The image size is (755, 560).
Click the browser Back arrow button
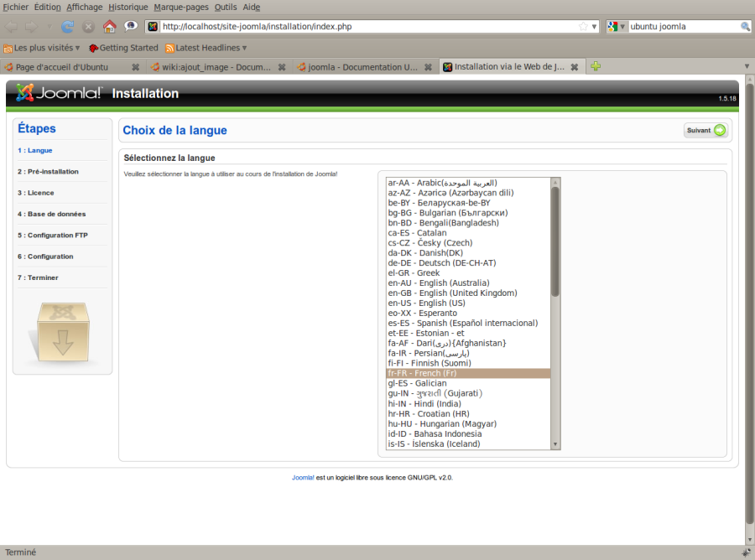12,27
